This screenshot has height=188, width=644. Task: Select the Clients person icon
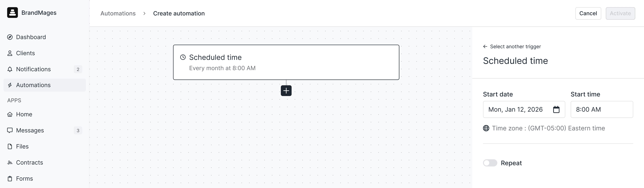point(10,53)
